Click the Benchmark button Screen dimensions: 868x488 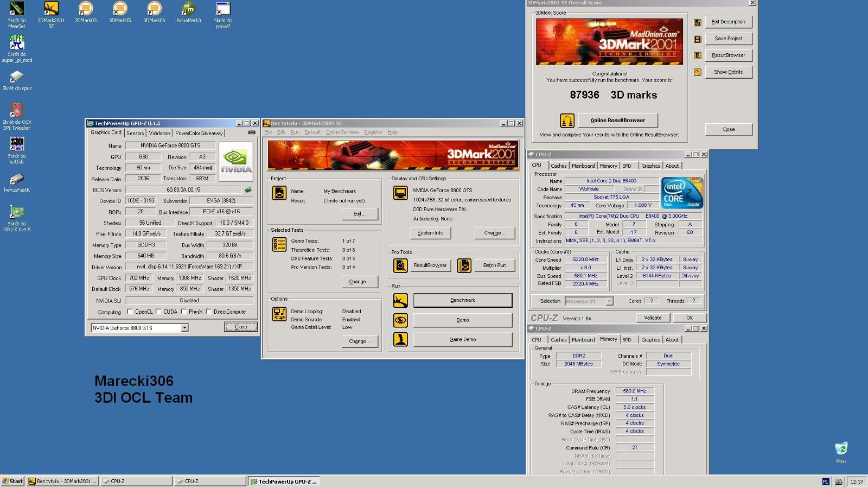coord(463,300)
